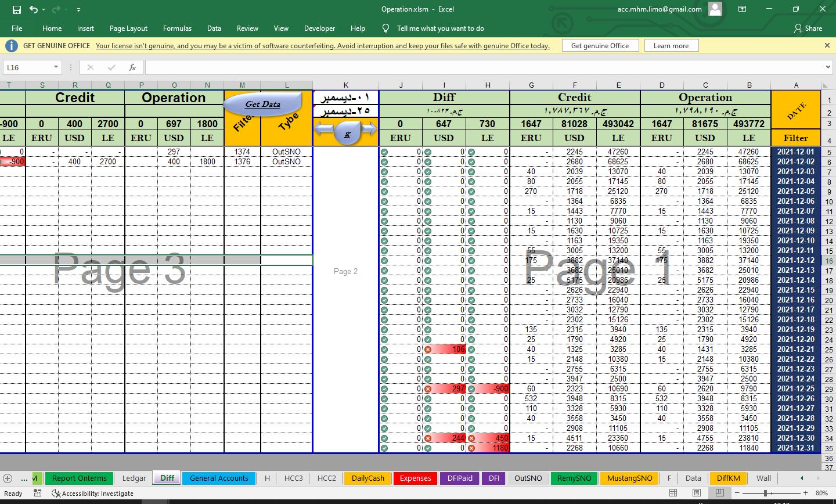Switch to Normal view in status bar

tap(673, 493)
